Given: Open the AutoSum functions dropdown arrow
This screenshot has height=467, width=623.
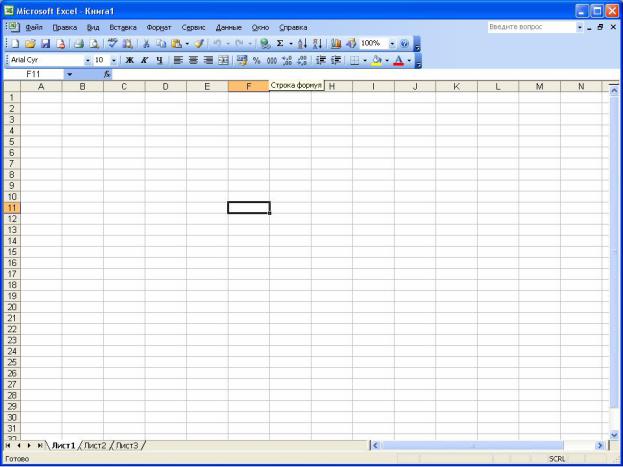Looking at the screenshot, I should point(290,44).
